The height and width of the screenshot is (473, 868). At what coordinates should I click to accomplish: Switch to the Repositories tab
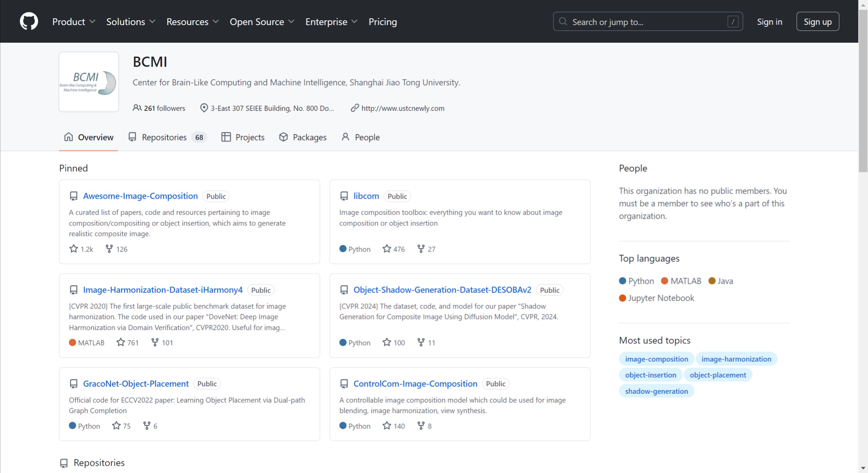pyautogui.click(x=164, y=137)
